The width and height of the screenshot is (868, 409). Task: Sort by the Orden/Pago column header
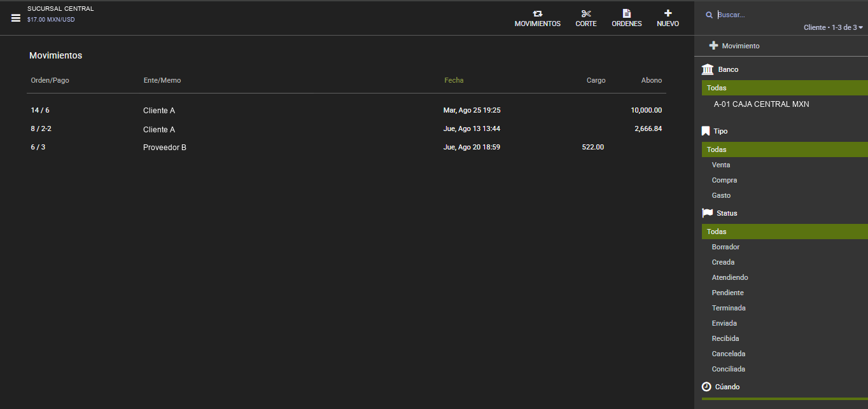click(x=50, y=80)
